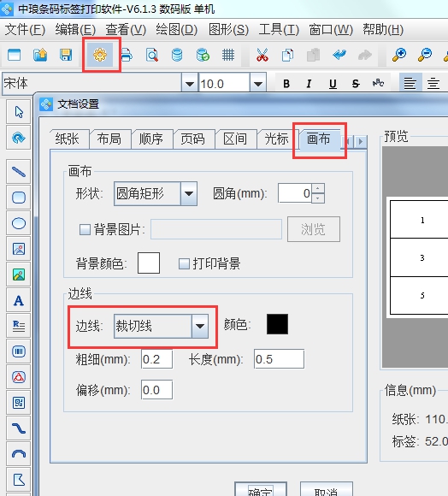Switch to the 纸张 tab
The height and width of the screenshot is (496, 448).
click(x=69, y=139)
